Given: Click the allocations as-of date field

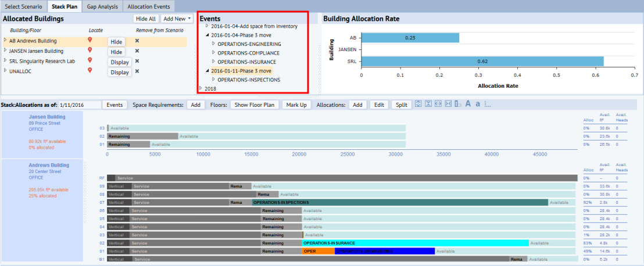Looking at the screenshot, I should pos(80,105).
